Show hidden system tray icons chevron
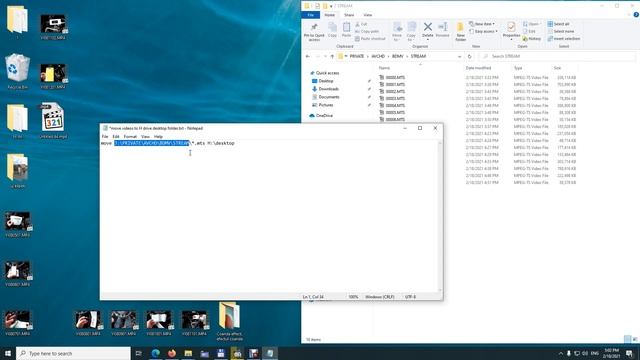The image size is (640, 360). 561,353
